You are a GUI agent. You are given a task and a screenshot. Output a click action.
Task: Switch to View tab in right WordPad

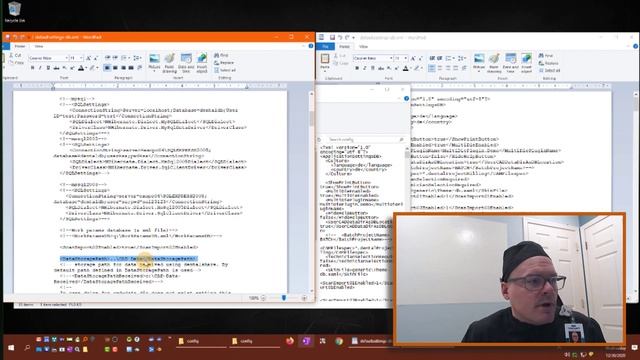pyautogui.click(x=363, y=47)
